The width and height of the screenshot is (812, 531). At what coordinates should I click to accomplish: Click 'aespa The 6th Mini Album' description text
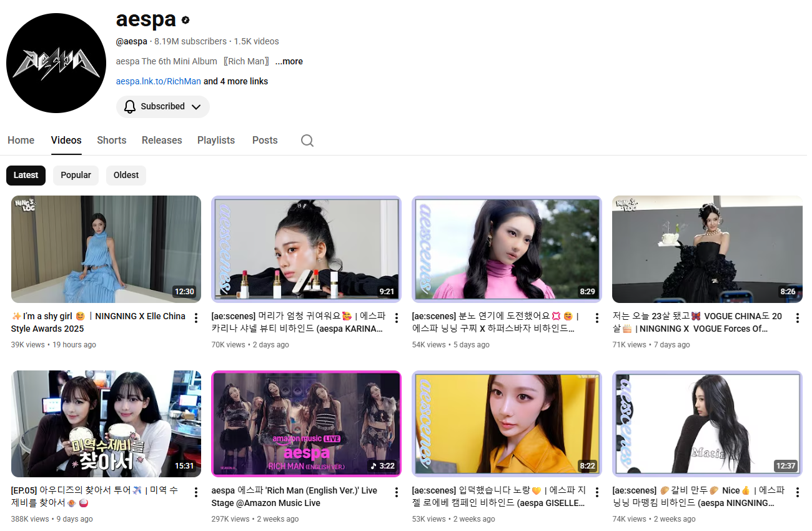[x=194, y=61]
